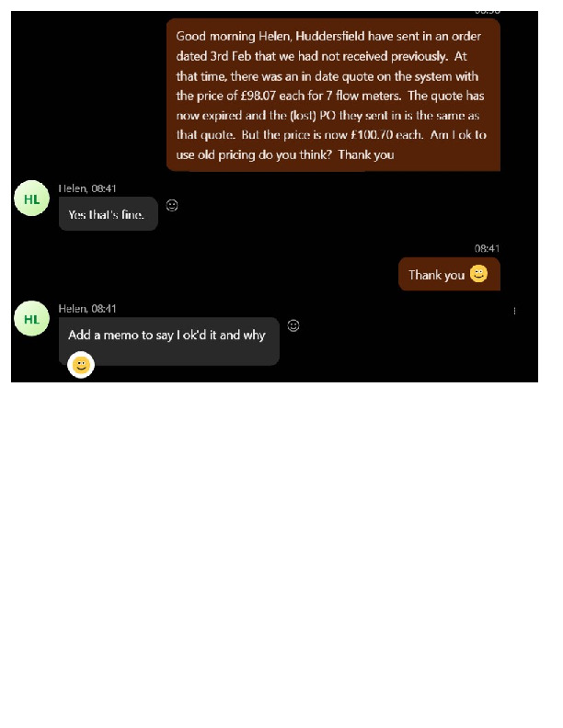
Task: Click the "Helen, 08:41" label above the memo message
Action: [87, 309]
